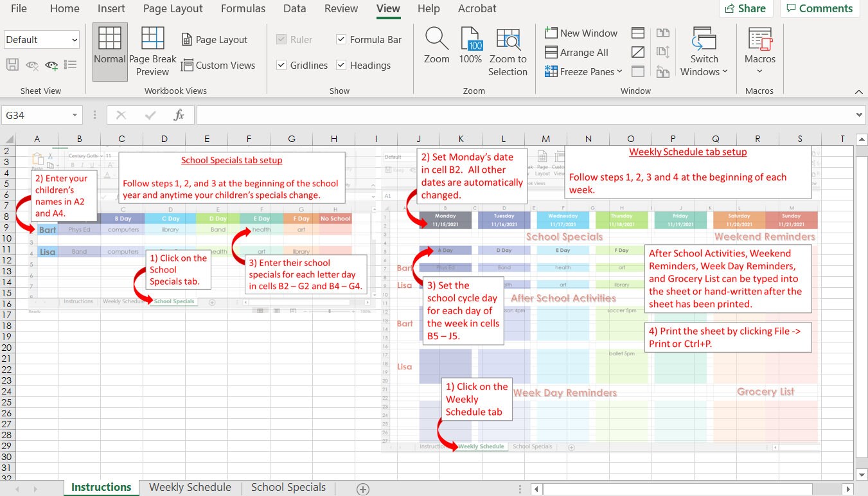Uncheck the Formula Bar option
868x496 pixels.
340,39
